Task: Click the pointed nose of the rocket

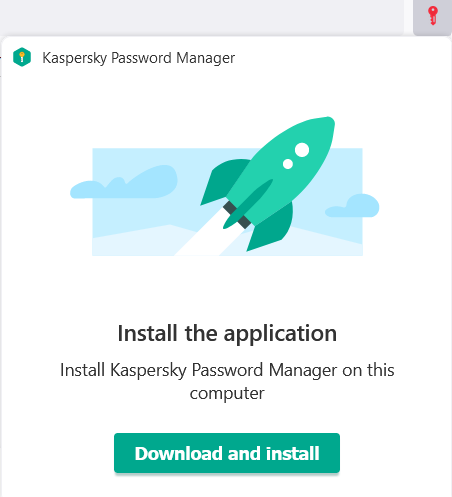Action: tap(327, 123)
